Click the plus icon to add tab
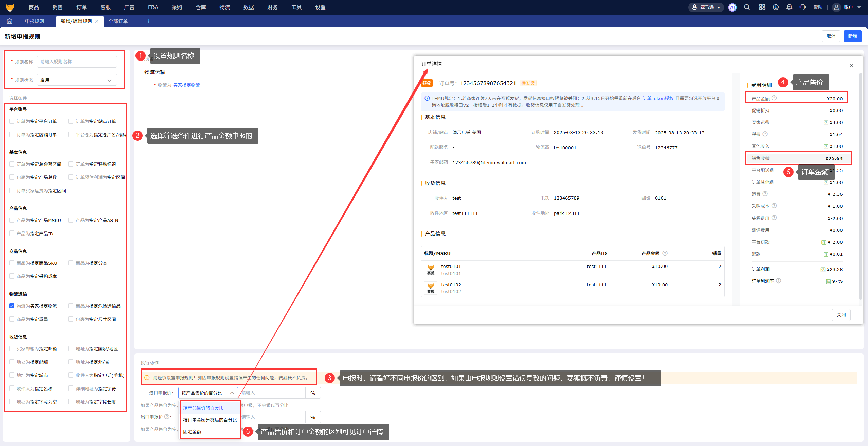The image size is (868, 446). [x=149, y=21]
